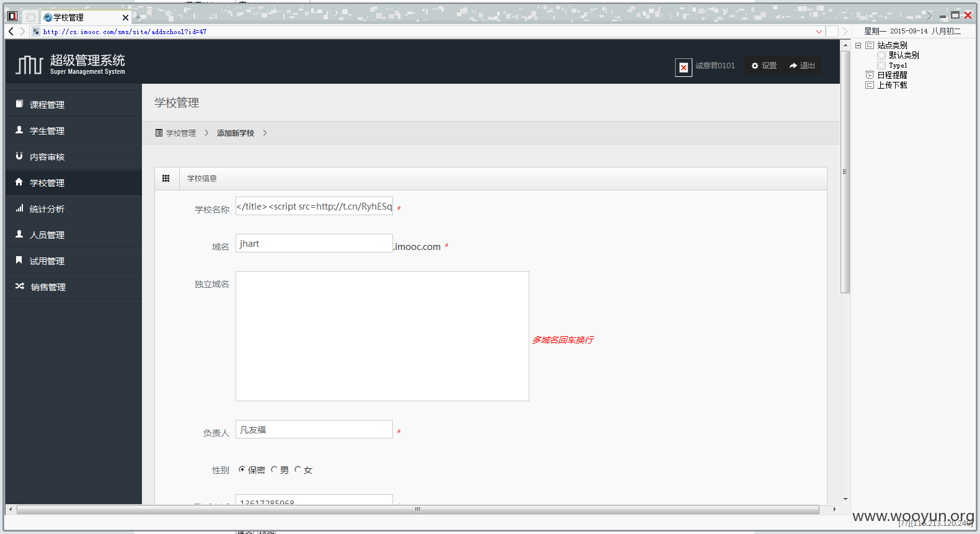Click the settings gear icon beside 设置
The height and width of the screenshot is (534, 980).
click(755, 66)
